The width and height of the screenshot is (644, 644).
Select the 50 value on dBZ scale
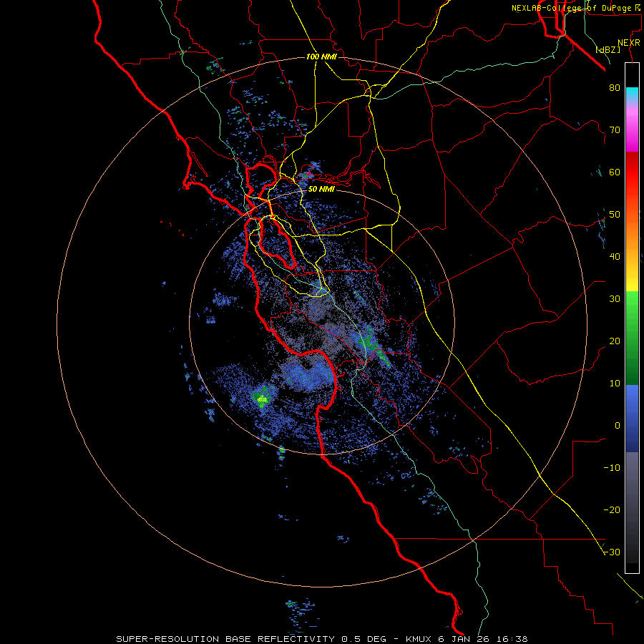pyautogui.click(x=615, y=215)
